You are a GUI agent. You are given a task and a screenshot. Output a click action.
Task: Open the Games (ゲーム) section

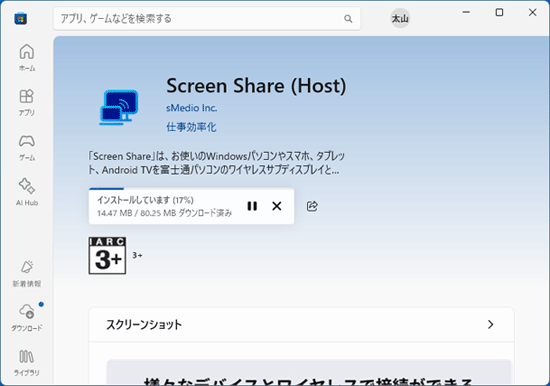pos(27,147)
